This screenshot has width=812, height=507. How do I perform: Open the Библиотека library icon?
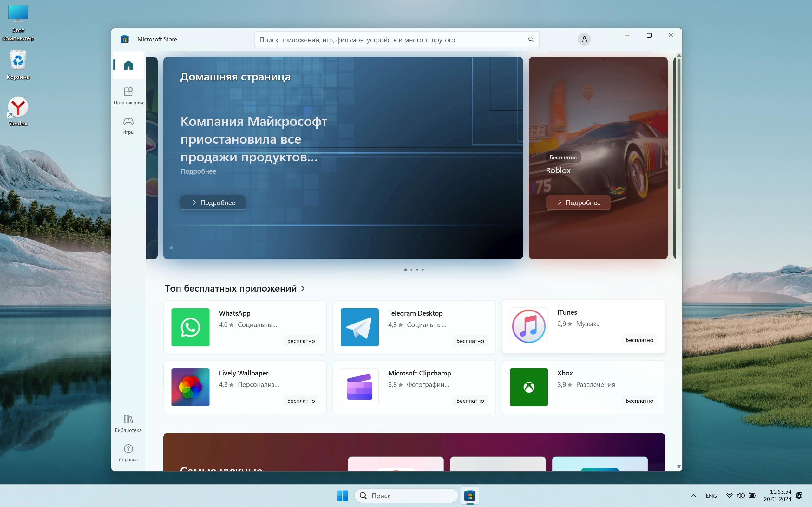tap(128, 423)
